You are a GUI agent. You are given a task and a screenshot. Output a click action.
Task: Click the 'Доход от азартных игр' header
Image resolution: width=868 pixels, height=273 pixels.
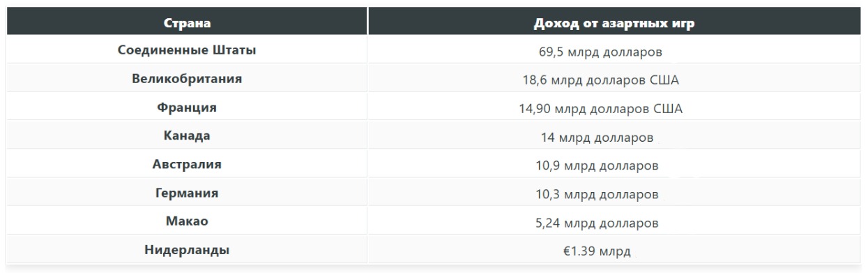(x=614, y=23)
